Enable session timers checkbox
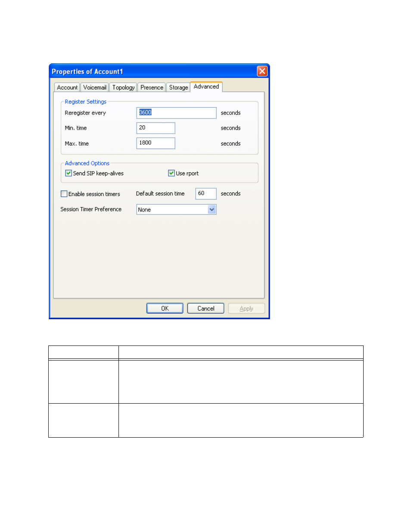Screen dimensions: 411x532 pyautogui.click(x=64, y=194)
